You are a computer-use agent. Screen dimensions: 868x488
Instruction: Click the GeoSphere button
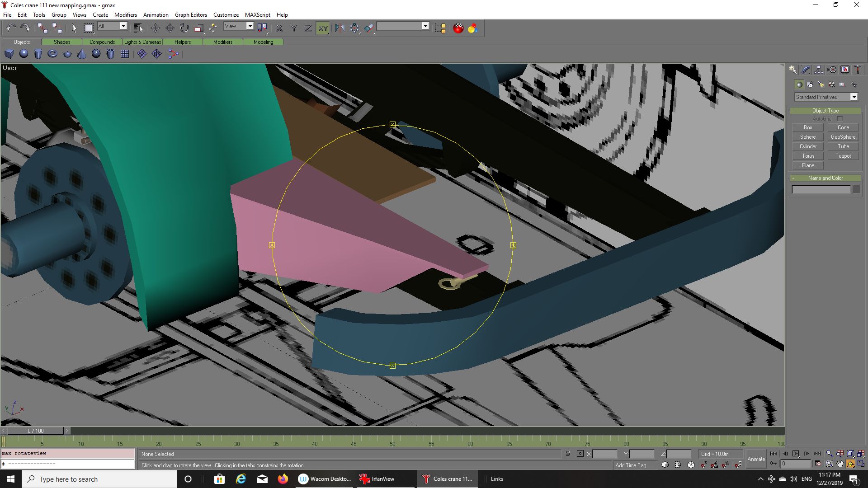[x=843, y=137]
